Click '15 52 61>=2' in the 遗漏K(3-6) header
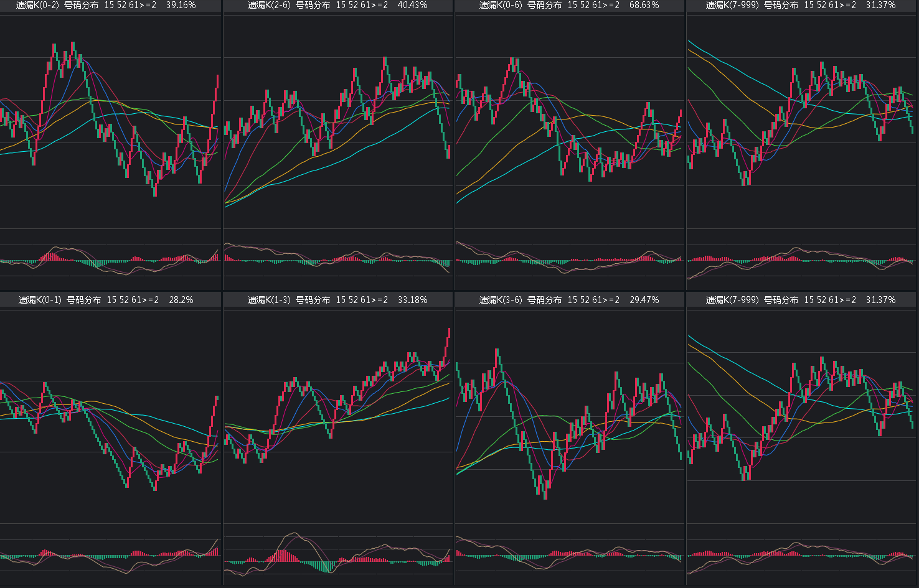This screenshot has width=919, height=588. [x=593, y=300]
